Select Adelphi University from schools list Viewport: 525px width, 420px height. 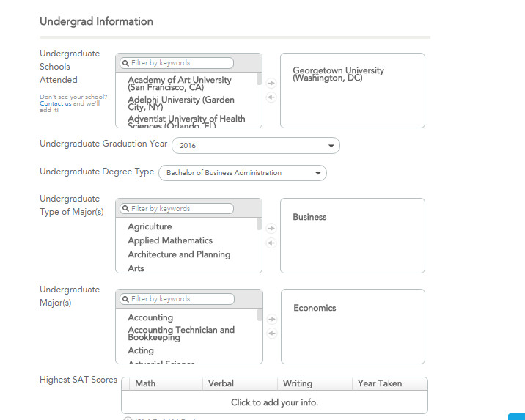[x=180, y=103]
